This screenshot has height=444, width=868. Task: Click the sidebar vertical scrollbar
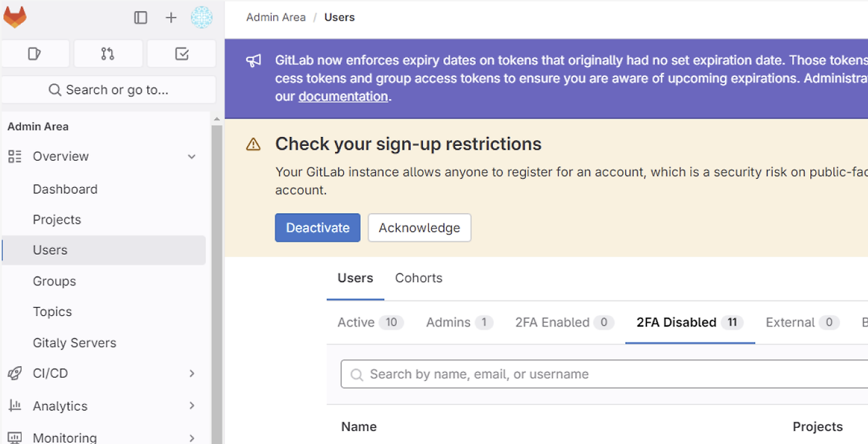pos(217,283)
